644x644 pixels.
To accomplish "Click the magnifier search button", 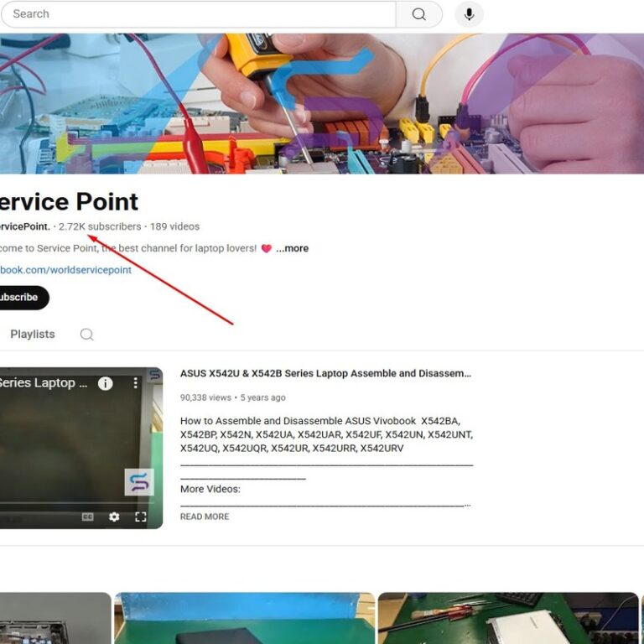I will click(418, 14).
